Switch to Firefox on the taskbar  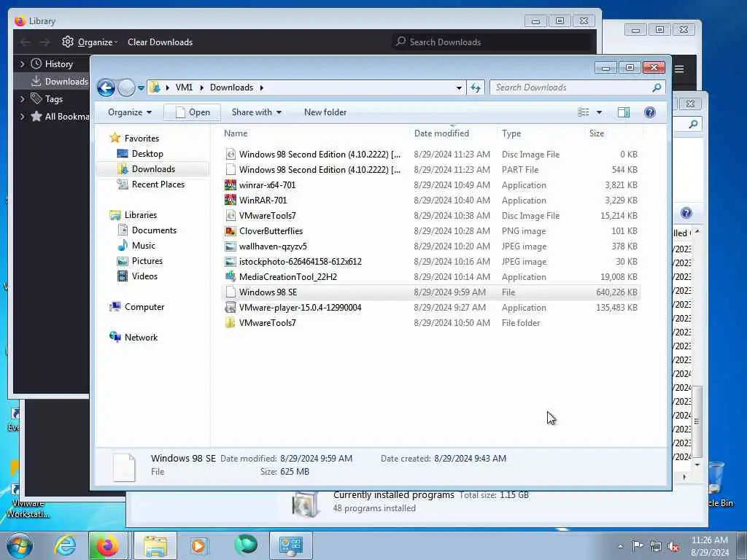tap(108, 545)
